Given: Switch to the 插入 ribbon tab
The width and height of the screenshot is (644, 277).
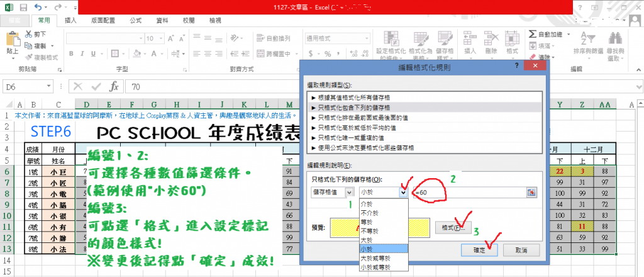Looking at the screenshot, I should coord(70,20).
